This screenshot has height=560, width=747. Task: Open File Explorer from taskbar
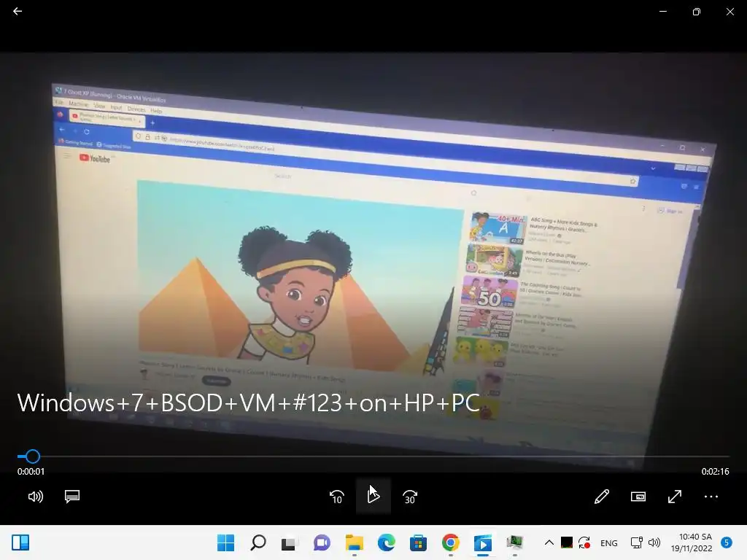click(354, 542)
